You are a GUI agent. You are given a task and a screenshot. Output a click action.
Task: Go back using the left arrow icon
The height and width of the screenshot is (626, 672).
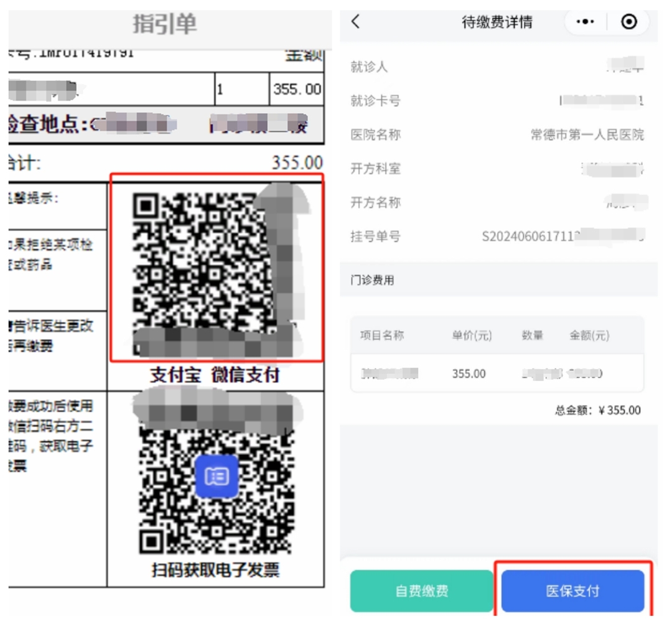pos(355,21)
